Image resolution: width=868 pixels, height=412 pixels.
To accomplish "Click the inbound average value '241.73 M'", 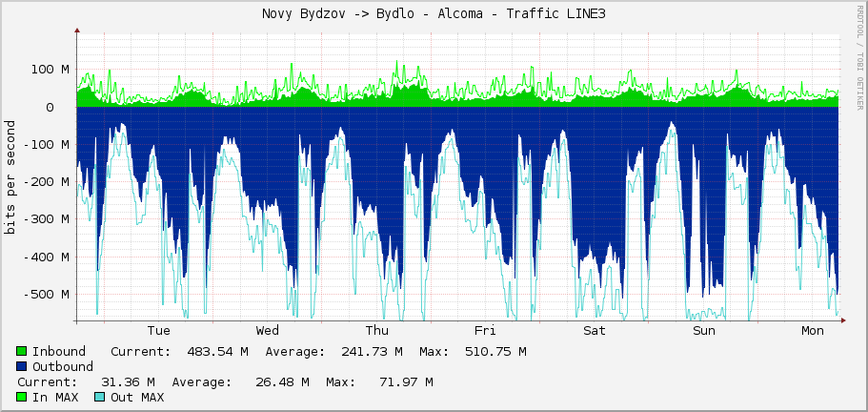I will point(372,352).
